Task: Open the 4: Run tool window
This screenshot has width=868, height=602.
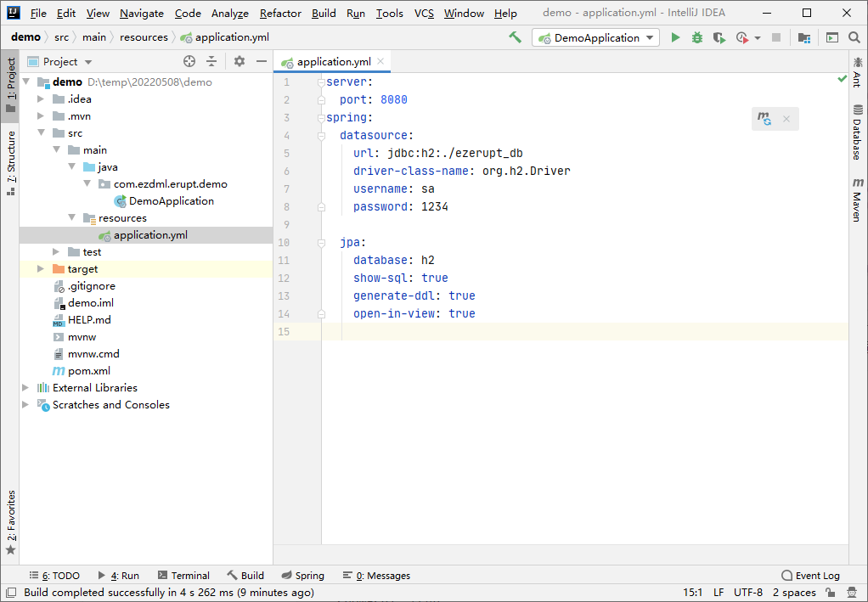Action: click(118, 576)
